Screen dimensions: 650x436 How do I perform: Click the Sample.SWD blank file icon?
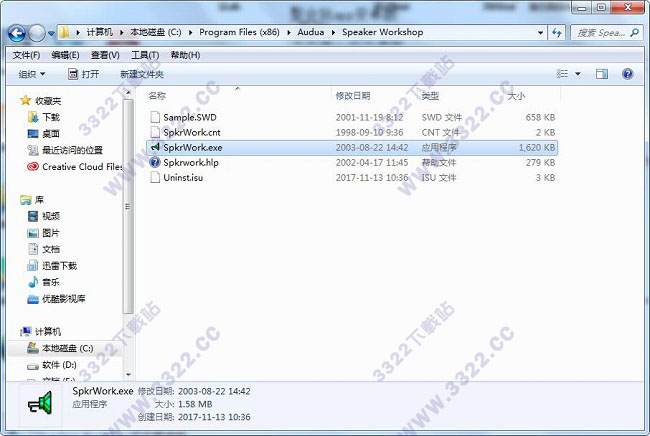pos(155,117)
